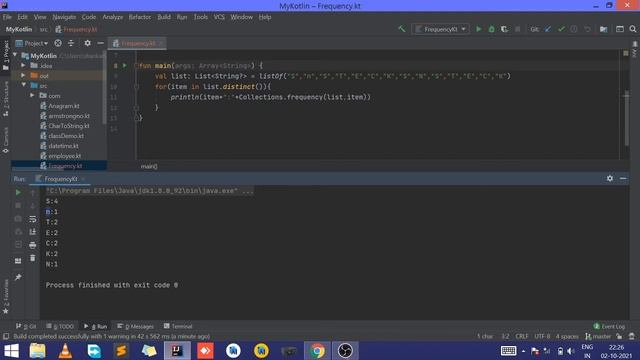Open the File menu
The height and width of the screenshot is (360, 640).
7,17
